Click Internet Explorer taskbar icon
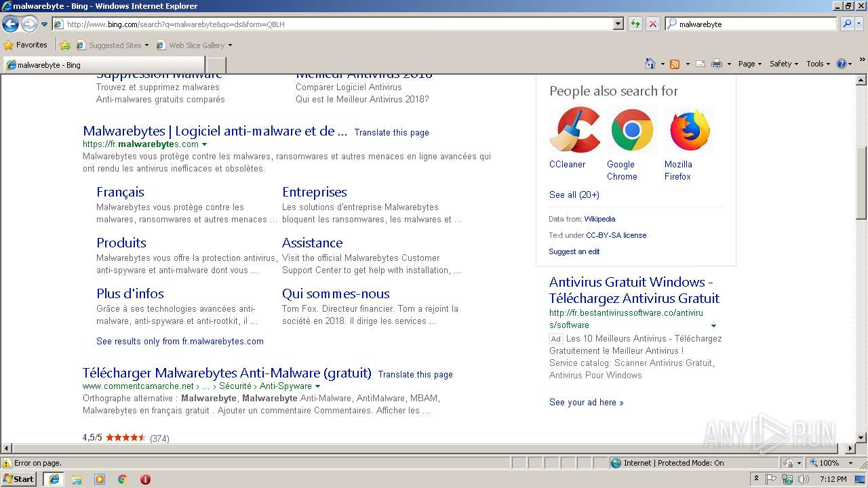Viewport: 868px width, 488px height. pyautogui.click(x=54, y=479)
